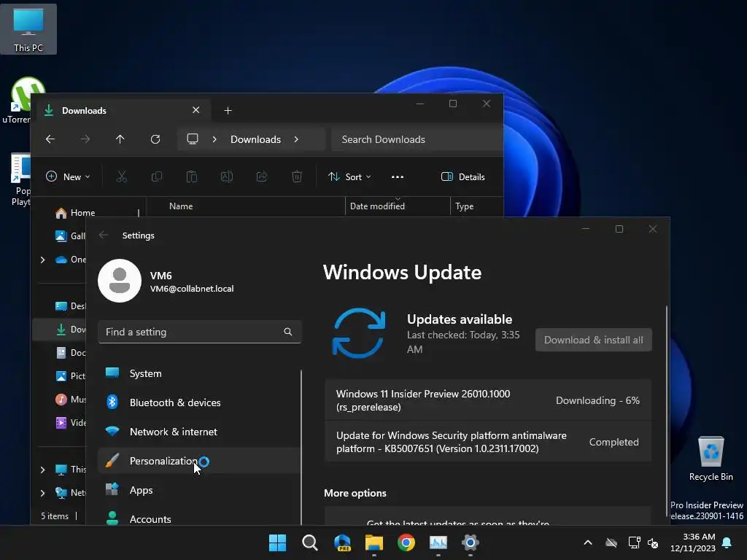Click the Share icon in File Explorer toolbar
Image resolution: width=747 pixels, height=560 pixels.
click(x=262, y=176)
